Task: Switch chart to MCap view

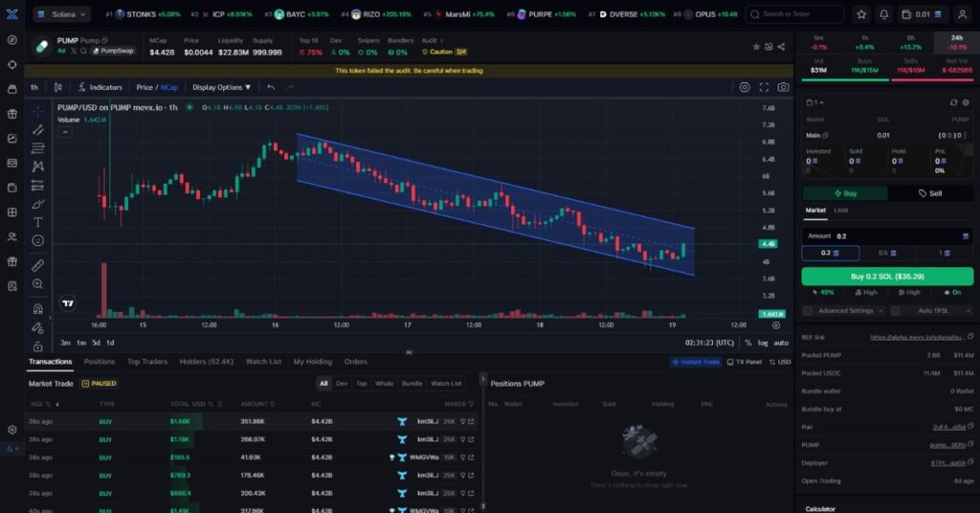Action: coord(169,87)
